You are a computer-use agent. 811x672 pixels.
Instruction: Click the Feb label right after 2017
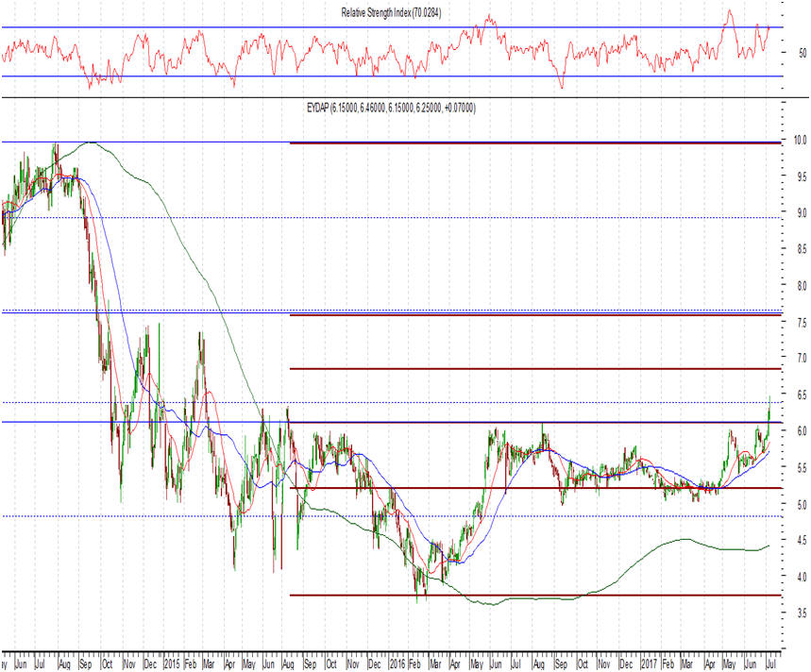pyautogui.click(x=668, y=664)
